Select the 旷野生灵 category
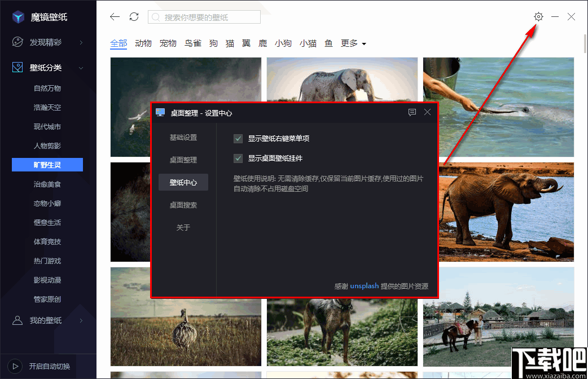Image resolution: width=588 pixels, height=379 pixels. (47, 165)
